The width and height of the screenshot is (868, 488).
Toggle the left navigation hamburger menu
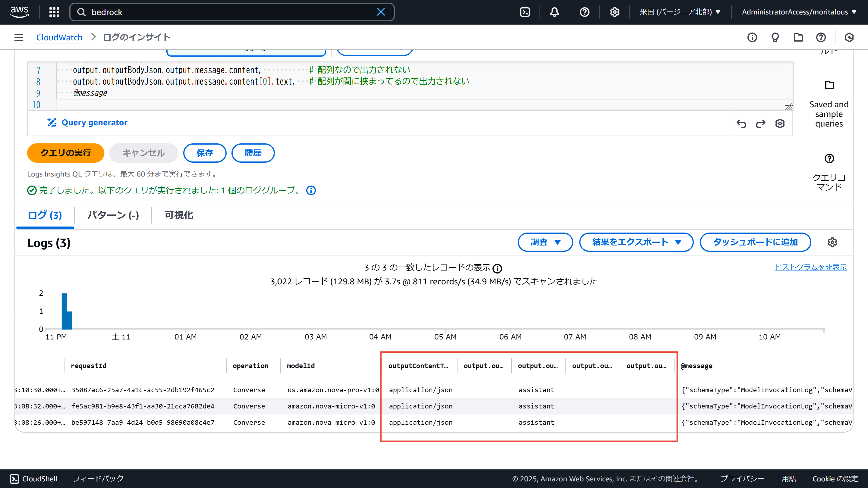point(19,37)
